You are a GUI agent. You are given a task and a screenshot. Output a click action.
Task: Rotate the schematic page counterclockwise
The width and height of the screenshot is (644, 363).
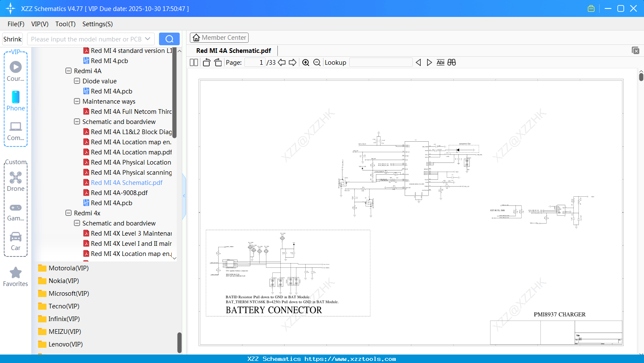(x=206, y=62)
